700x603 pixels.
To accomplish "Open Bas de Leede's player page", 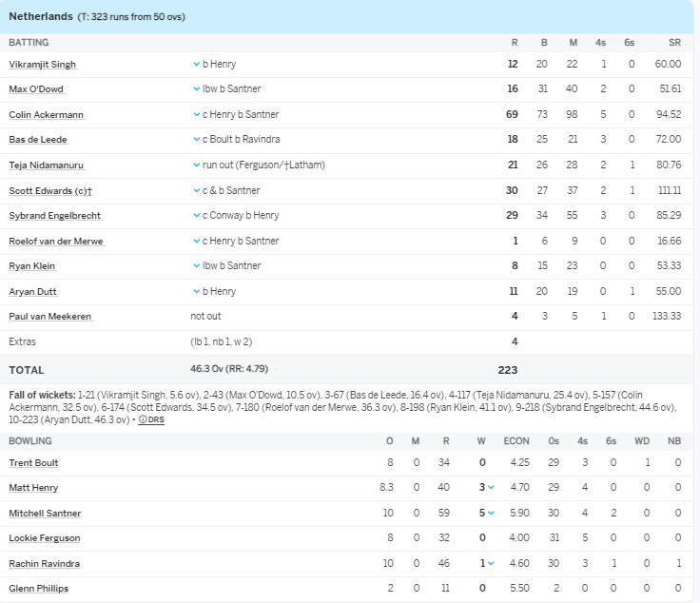I will tap(38, 141).
